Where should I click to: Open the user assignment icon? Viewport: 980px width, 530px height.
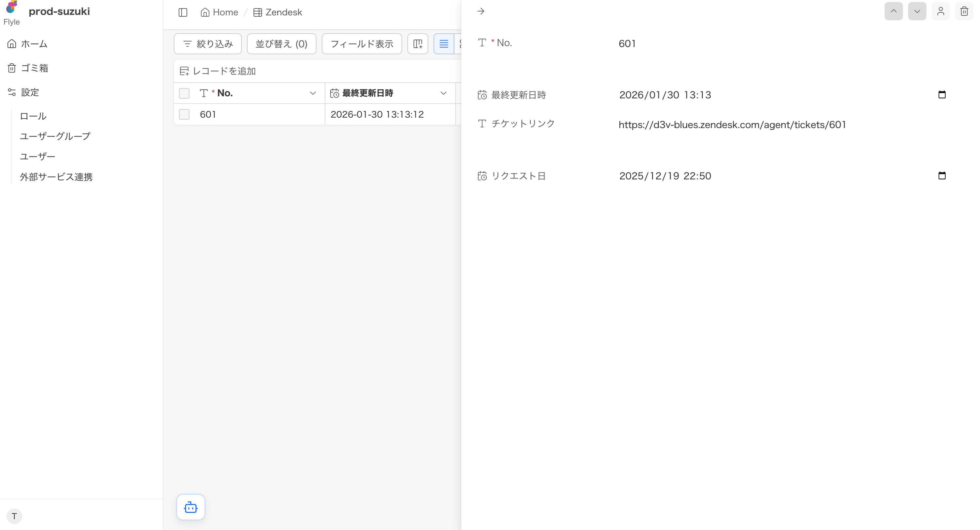940,11
